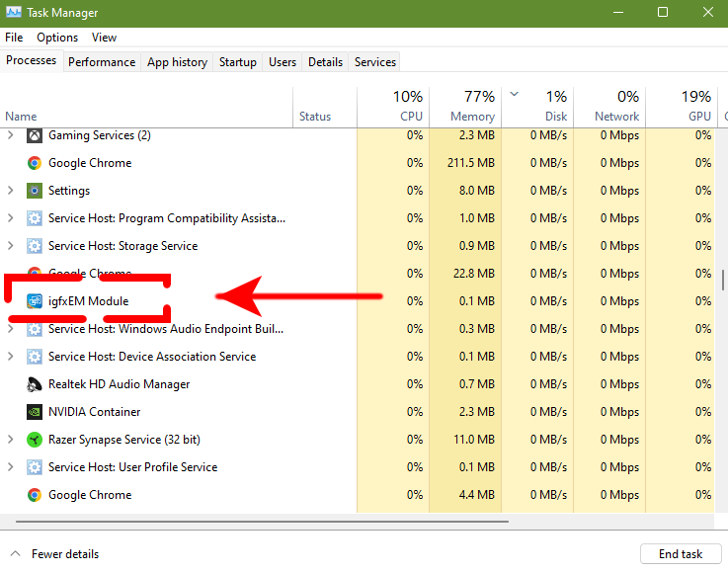728x574 pixels.
Task: Expand Service Host: Device Association Service
Action: coord(11,357)
